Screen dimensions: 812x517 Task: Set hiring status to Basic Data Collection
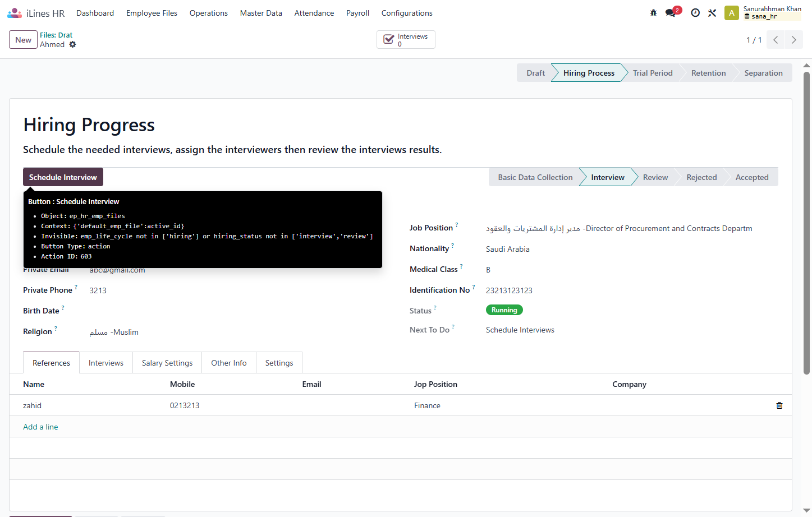coord(535,177)
